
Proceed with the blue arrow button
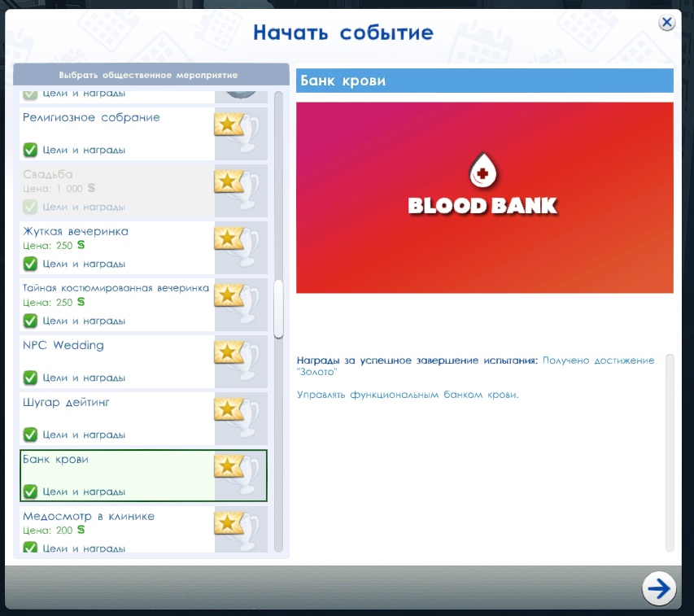click(x=658, y=588)
